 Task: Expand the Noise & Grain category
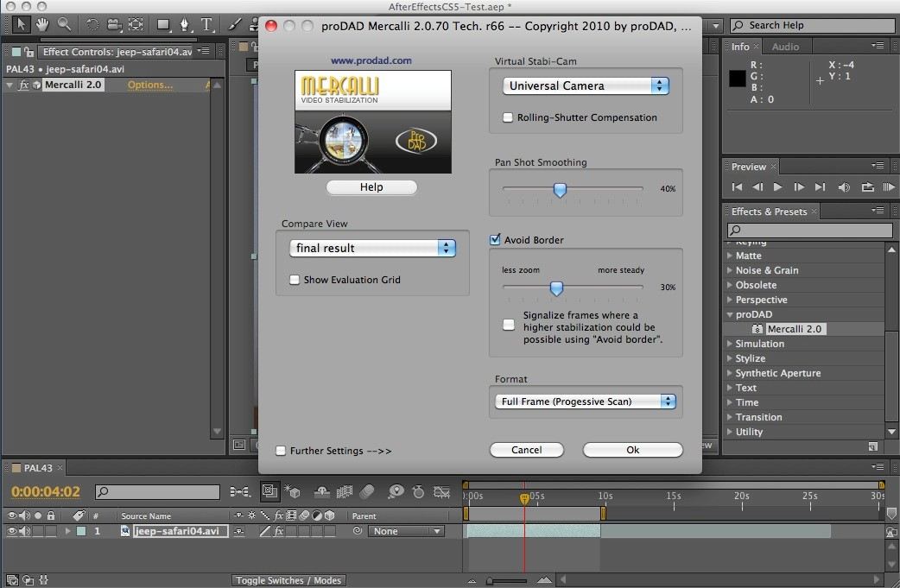pyautogui.click(x=730, y=270)
